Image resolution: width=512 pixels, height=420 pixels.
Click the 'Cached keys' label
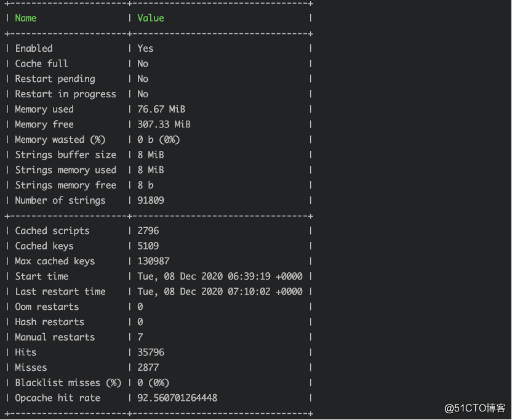[x=44, y=246]
